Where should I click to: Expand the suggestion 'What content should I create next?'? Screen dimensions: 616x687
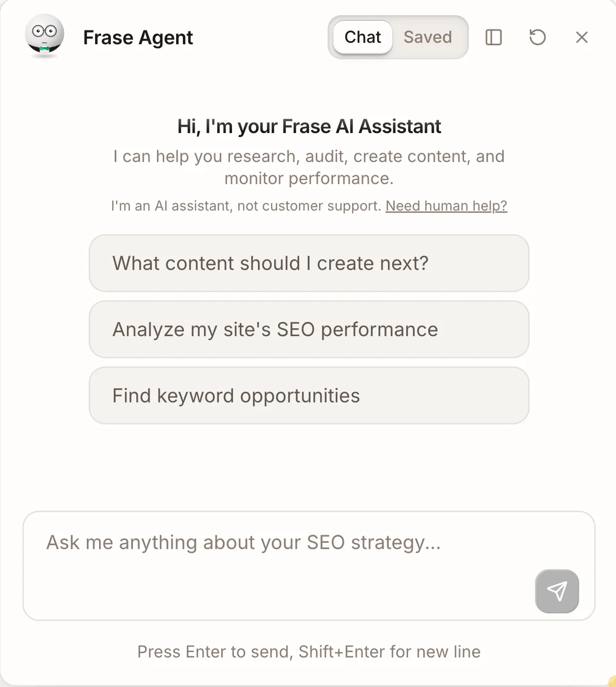309,263
